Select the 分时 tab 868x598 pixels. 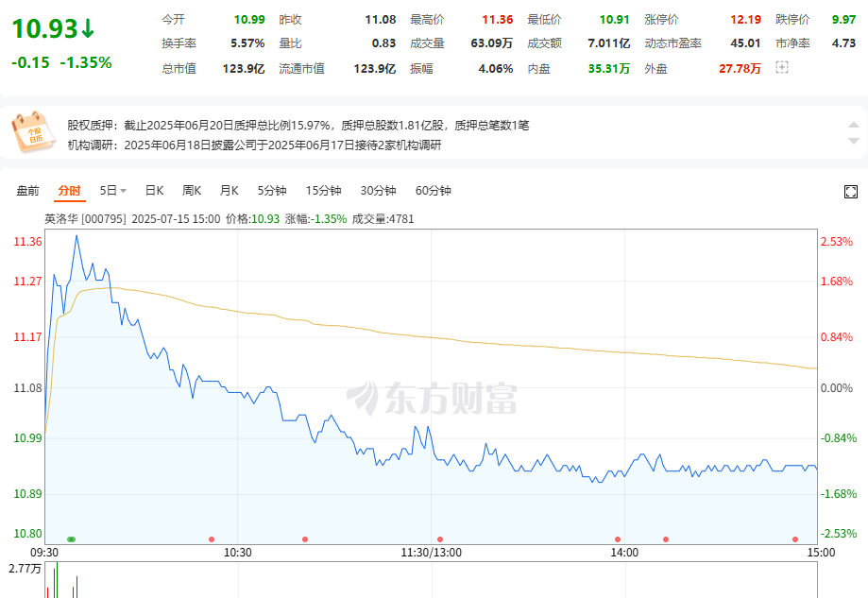(x=69, y=191)
